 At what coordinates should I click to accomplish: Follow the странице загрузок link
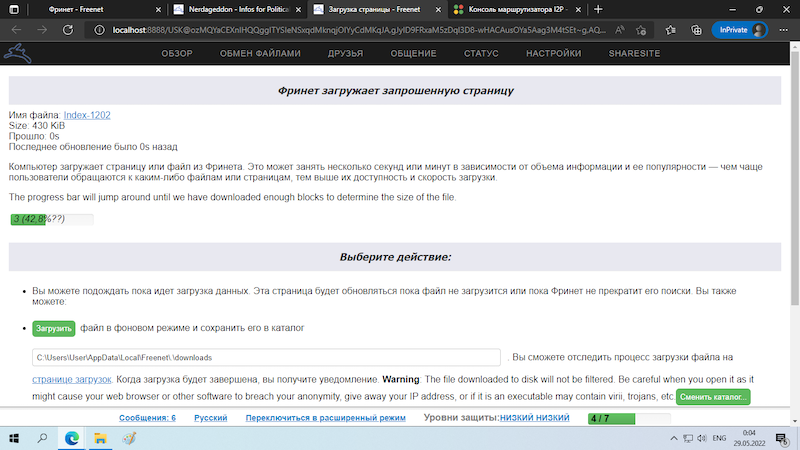[x=71, y=381]
